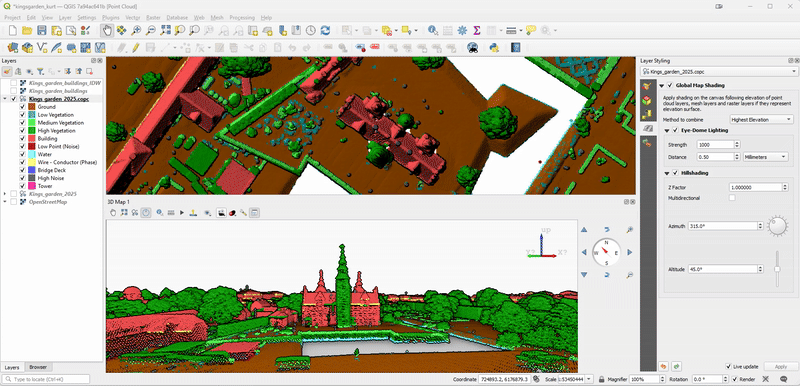Image resolution: width=800 pixels, height=386 pixels.
Task: Toggle the Eye-Dome Lighting checkbox
Action: pyautogui.click(x=676, y=131)
